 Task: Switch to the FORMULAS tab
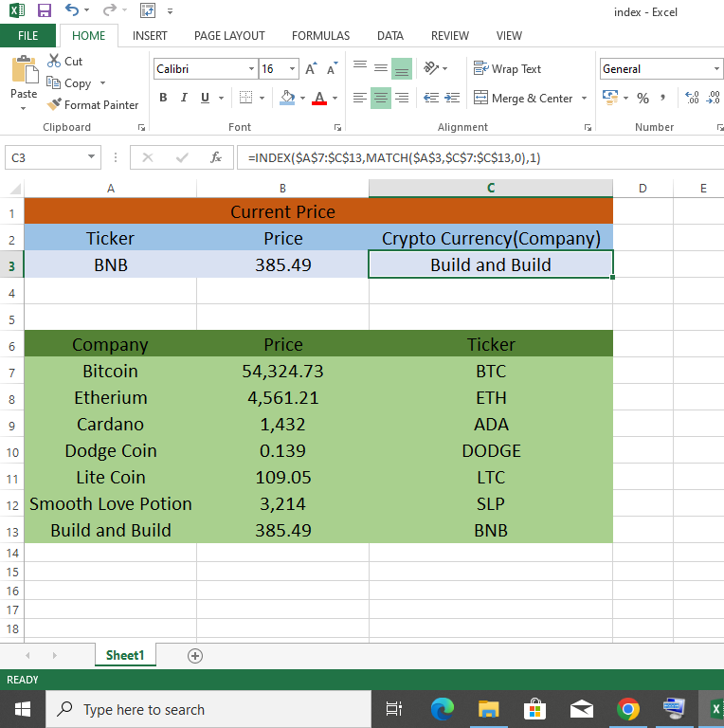click(320, 36)
